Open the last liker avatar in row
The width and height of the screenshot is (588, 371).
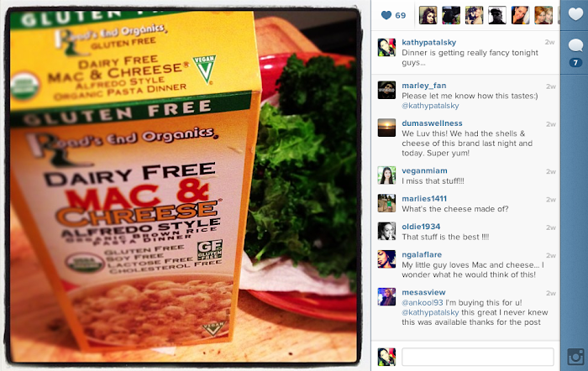pos(543,15)
